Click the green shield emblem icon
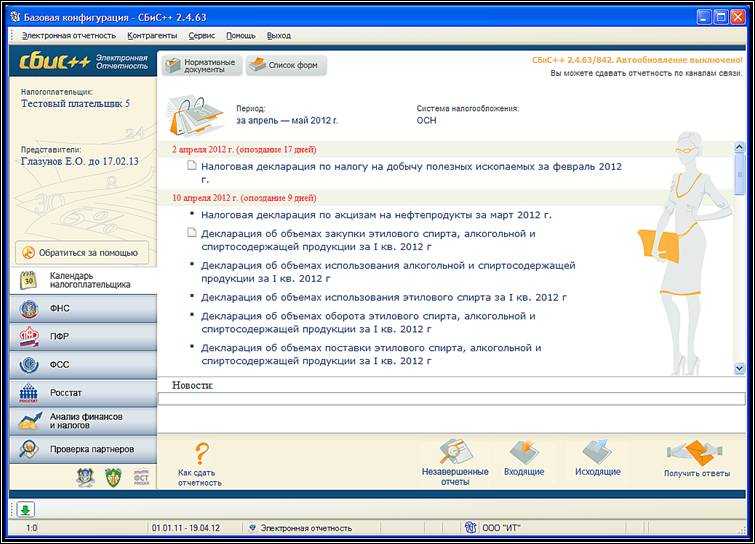755x544 pixels. [113, 478]
